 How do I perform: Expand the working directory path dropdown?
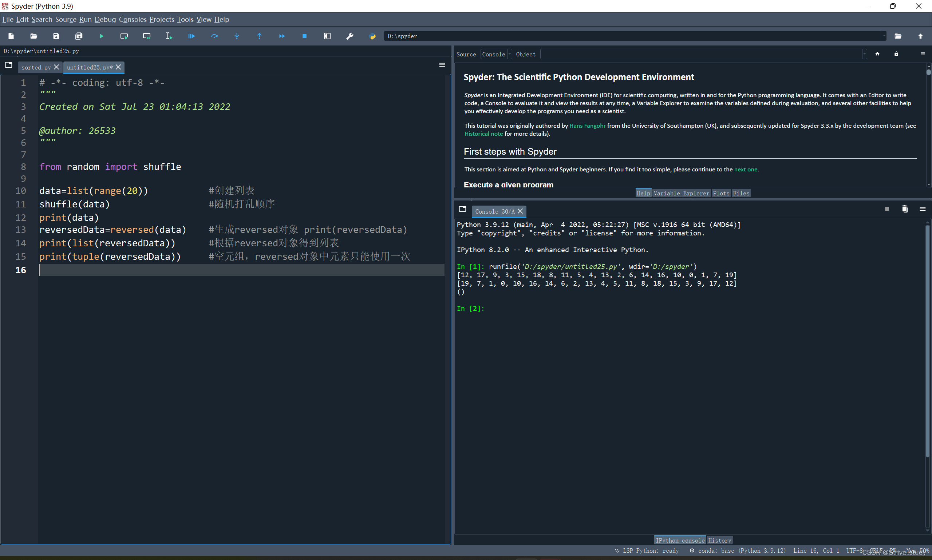click(x=884, y=36)
